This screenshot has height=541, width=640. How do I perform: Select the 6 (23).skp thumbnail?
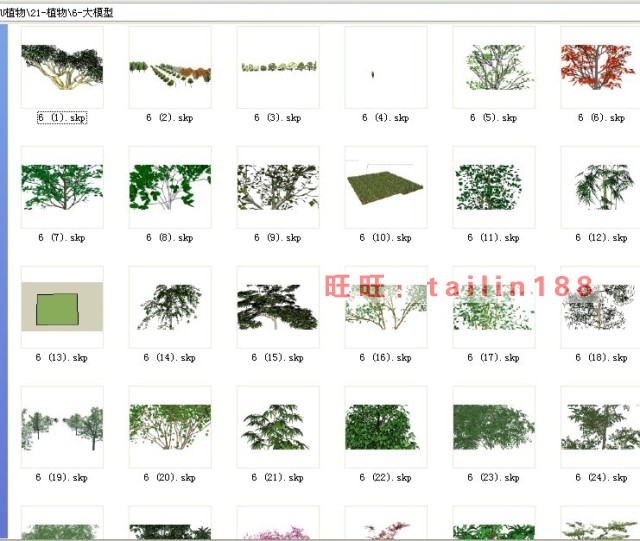(494, 427)
